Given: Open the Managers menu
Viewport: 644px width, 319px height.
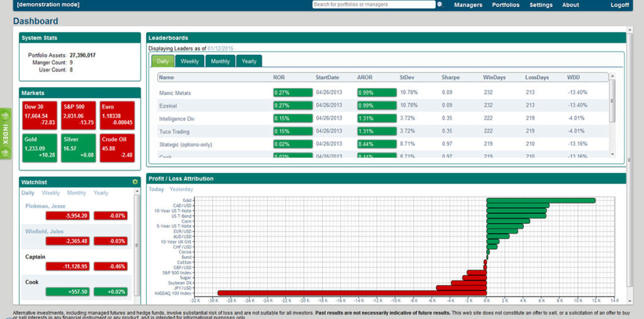Looking at the screenshot, I should click(x=468, y=5).
